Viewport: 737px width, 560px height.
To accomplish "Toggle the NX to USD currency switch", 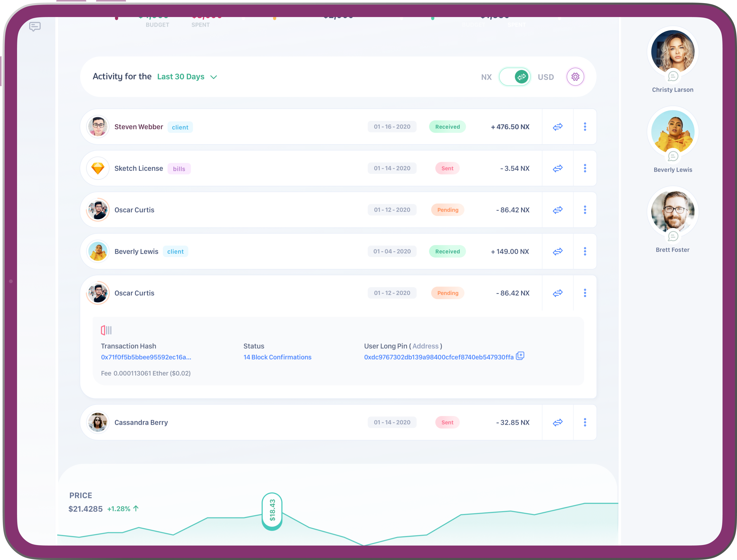I will [515, 77].
